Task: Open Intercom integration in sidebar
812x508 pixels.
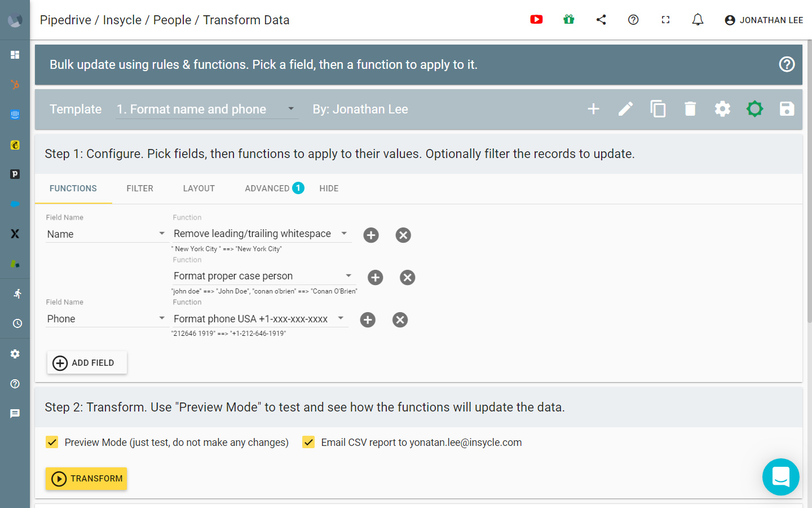Action: (15, 115)
